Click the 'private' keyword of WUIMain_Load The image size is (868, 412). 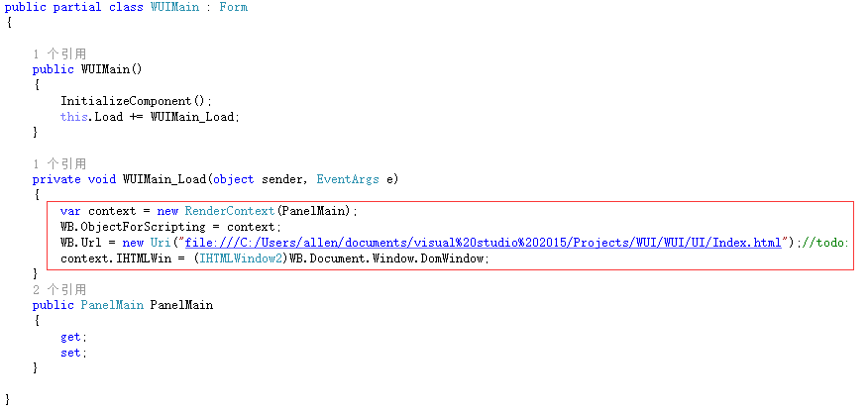click(56, 179)
